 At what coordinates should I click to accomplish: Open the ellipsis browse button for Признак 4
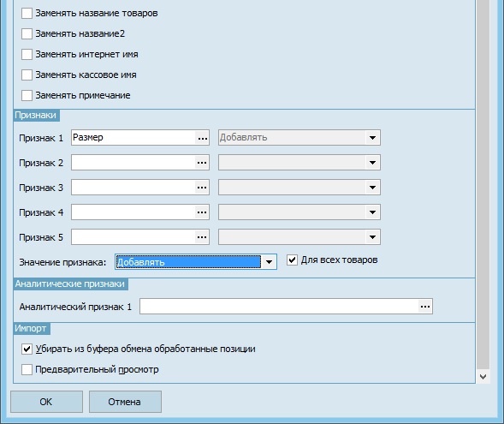tap(202, 212)
